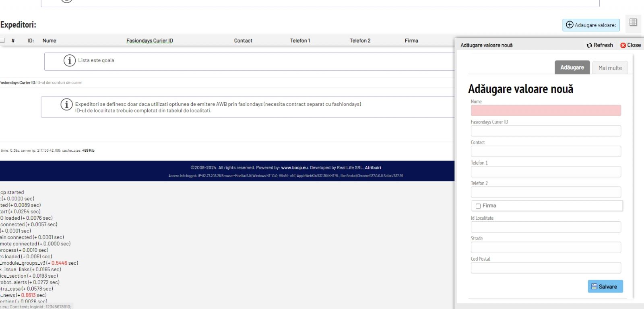644x309 pixels.
Task: Click the info icon near Expeditori note
Action: 66,105
